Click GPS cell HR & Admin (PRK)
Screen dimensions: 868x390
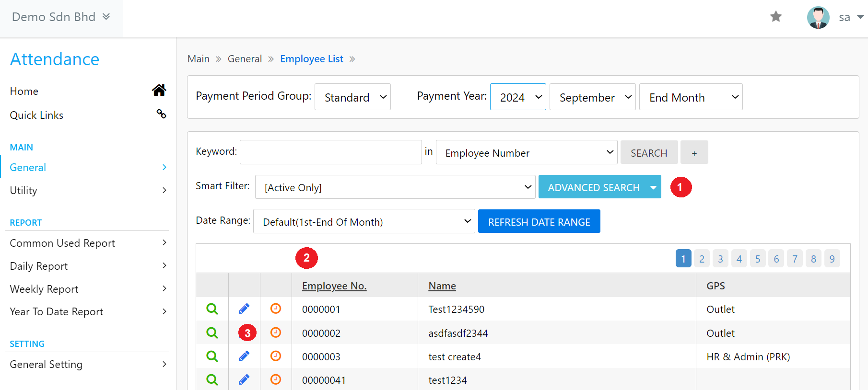click(748, 356)
